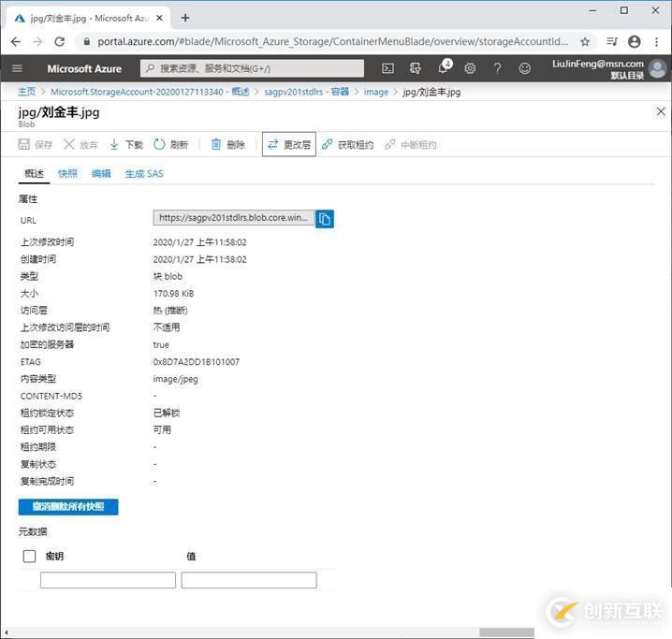Open the Cloud Shell icon
Image resolution: width=672 pixels, height=639 pixels.
[387, 68]
